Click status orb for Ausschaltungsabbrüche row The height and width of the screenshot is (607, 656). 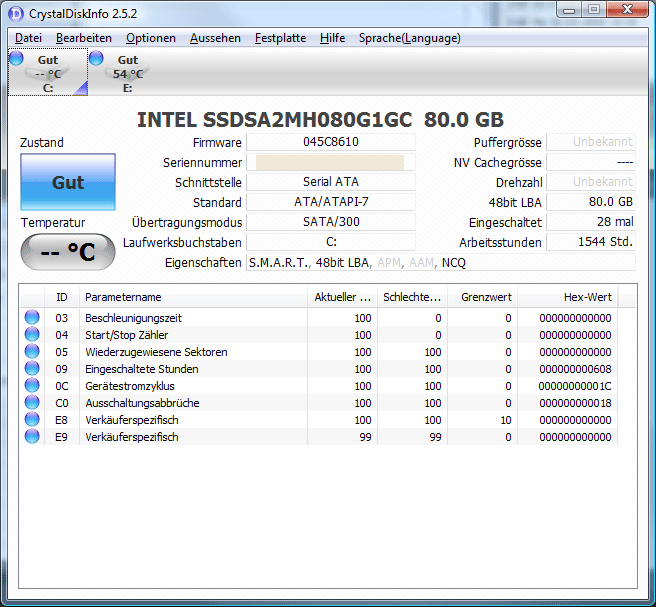coord(32,402)
